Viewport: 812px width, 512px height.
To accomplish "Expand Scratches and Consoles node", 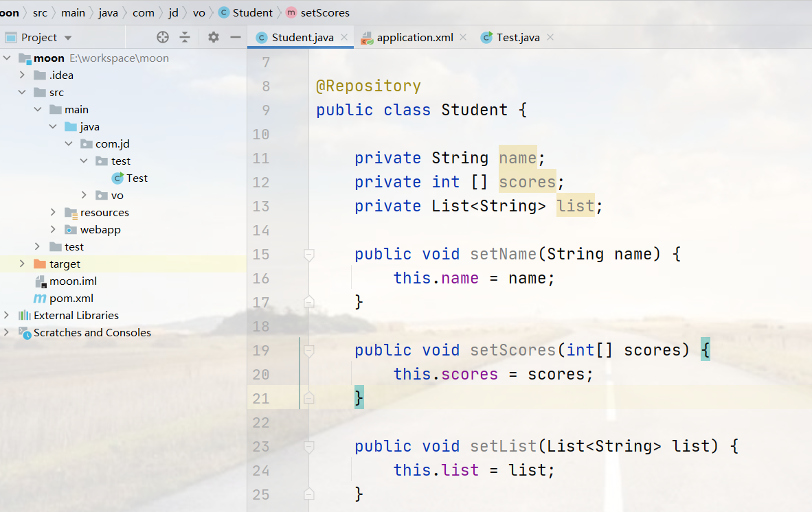I will coord(6,332).
